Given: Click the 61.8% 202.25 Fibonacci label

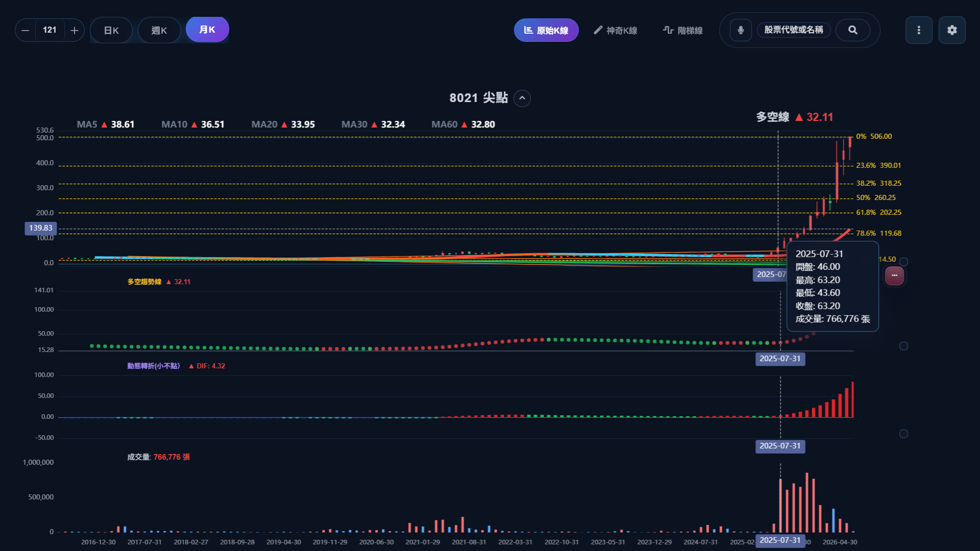Looking at the screenshot, I should tap(879, 212).
